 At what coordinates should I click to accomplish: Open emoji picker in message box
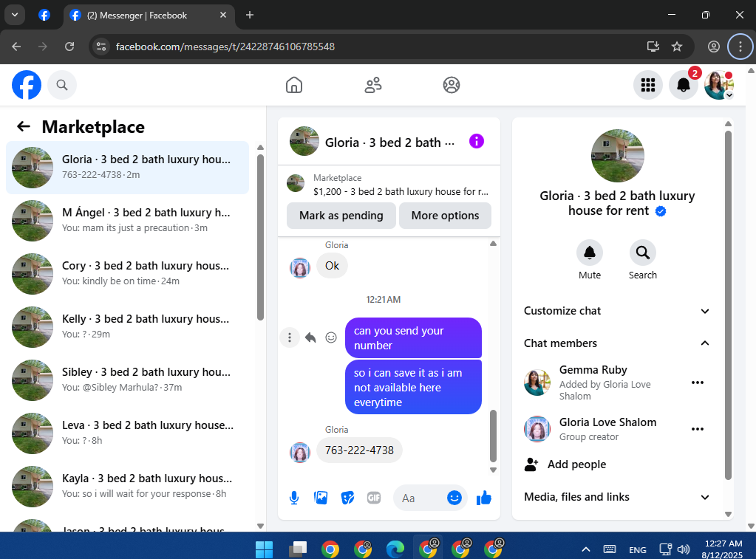click(454, 498)
